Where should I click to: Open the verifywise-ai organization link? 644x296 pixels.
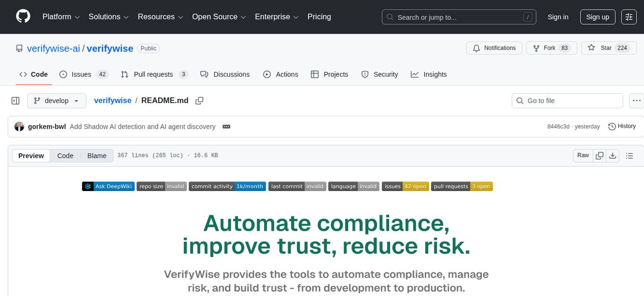53,48
